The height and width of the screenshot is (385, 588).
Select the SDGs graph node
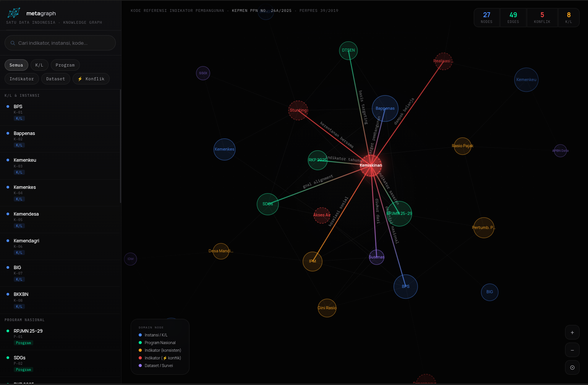coord(268,204)
